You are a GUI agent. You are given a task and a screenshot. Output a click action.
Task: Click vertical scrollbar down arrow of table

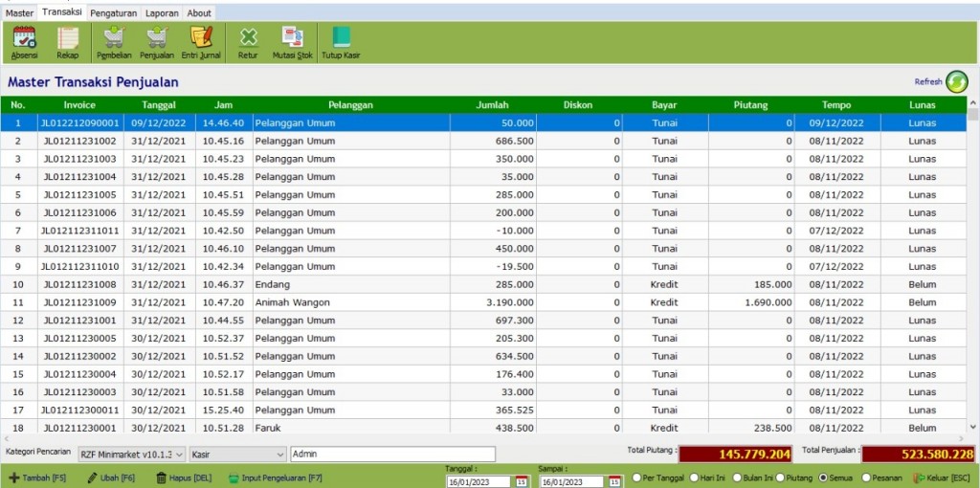click(x=972, y=427)
